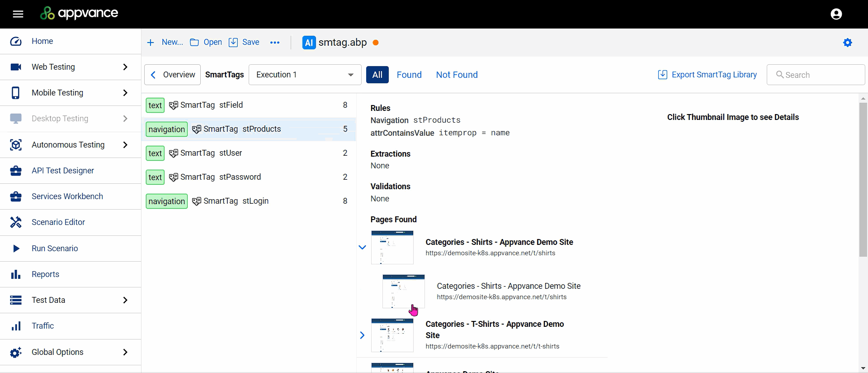Click the Save file icon

(x=233, y=43)
